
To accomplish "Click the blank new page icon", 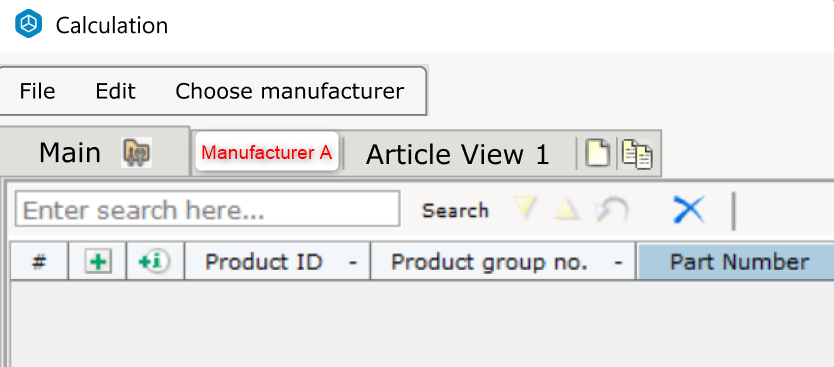I will (x=598, y=154).
